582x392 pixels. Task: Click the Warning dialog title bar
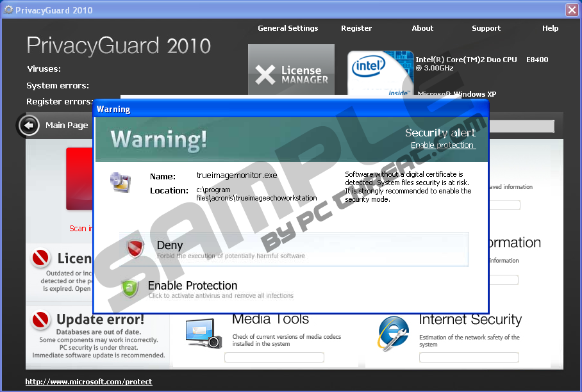(x=292, y=109)
